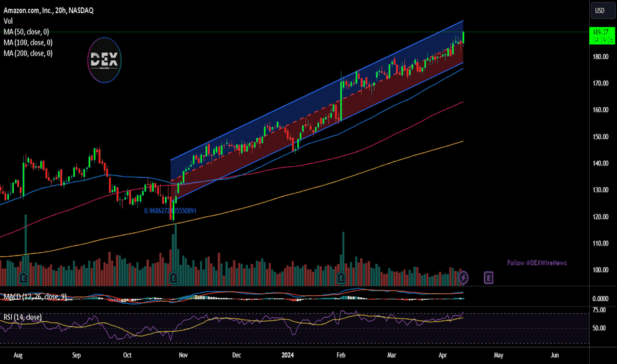
Task: Click the 170.00 price axis label
Action: pos(600,83)
